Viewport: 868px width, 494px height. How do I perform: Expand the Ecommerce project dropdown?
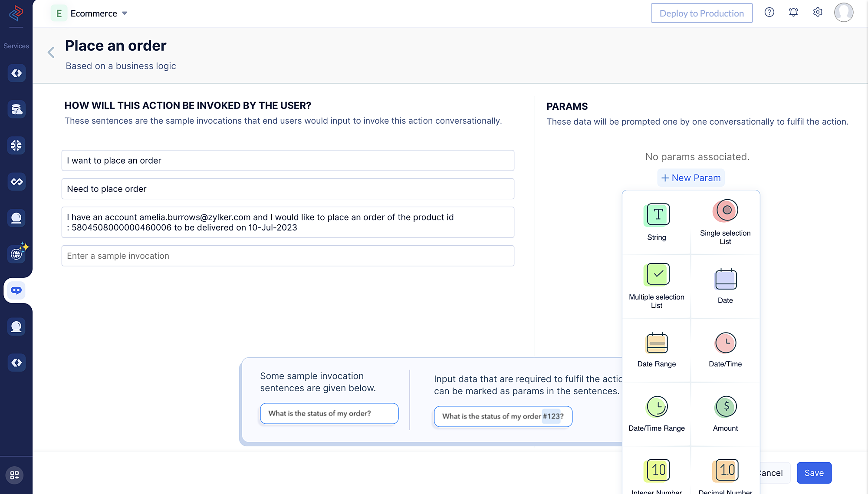[125, 13]
